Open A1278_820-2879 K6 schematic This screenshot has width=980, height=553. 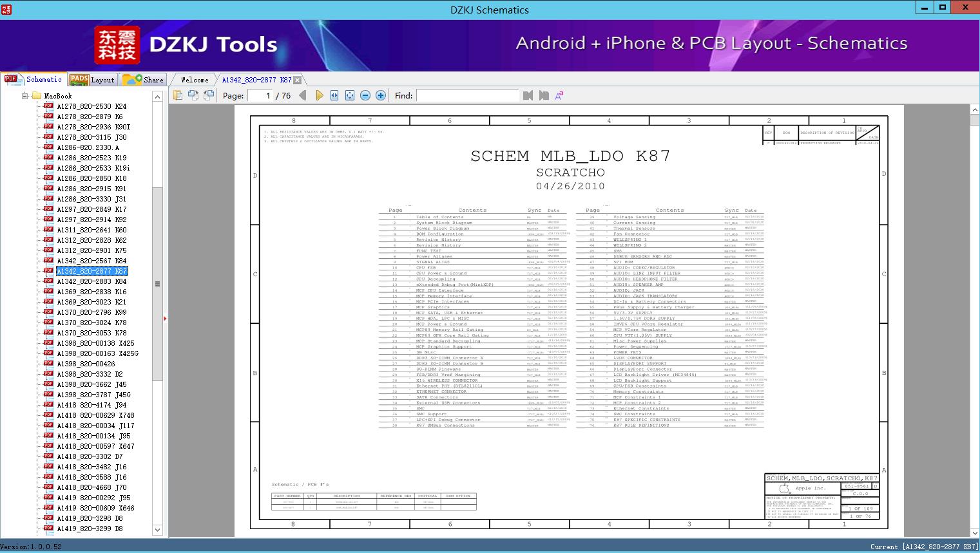pos(90,117)
